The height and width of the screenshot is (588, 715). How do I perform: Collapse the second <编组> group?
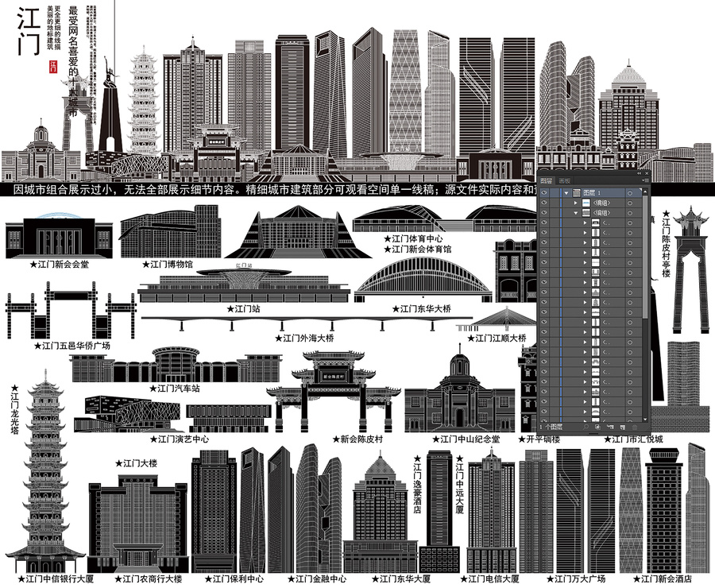(575, 213)
